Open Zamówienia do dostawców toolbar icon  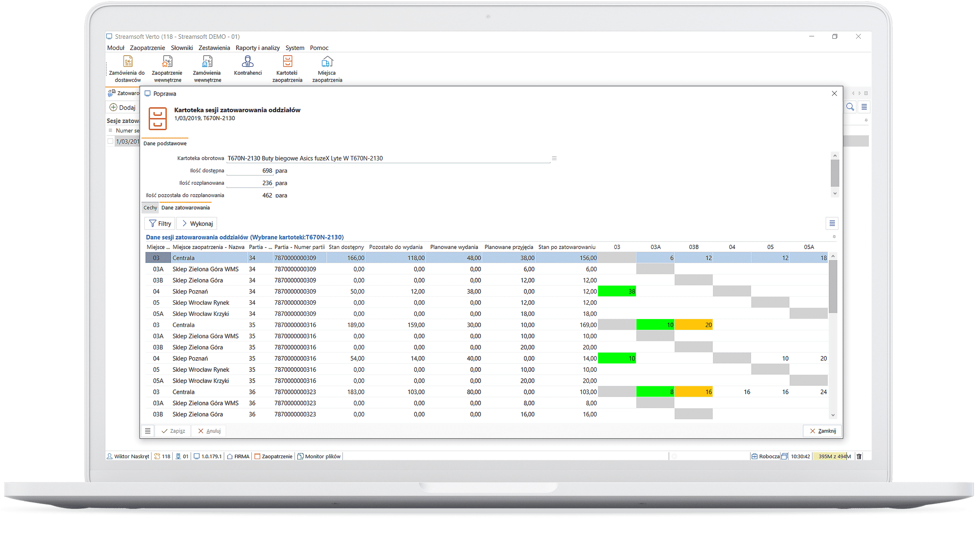tap(127, 69)
